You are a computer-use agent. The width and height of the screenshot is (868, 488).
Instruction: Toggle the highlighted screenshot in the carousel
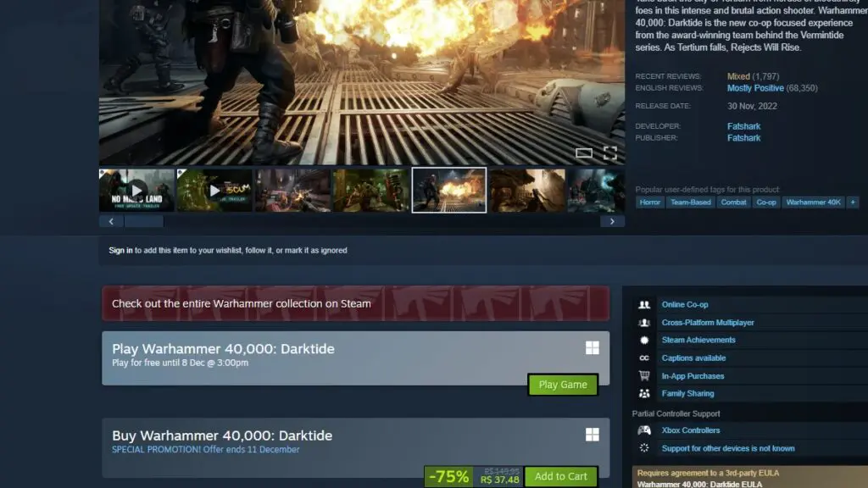tap(448, 191)
